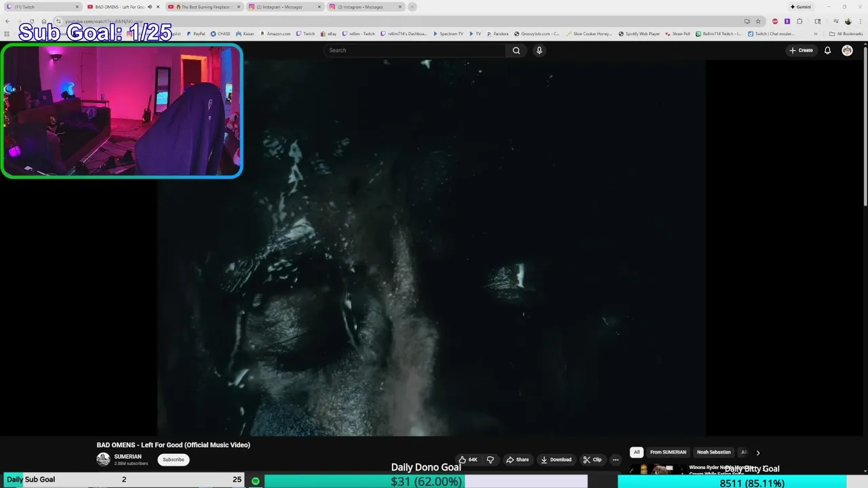Open the Chrome three-dot menu
Screen dimensions: 868x488
click(x=861, y=21)
